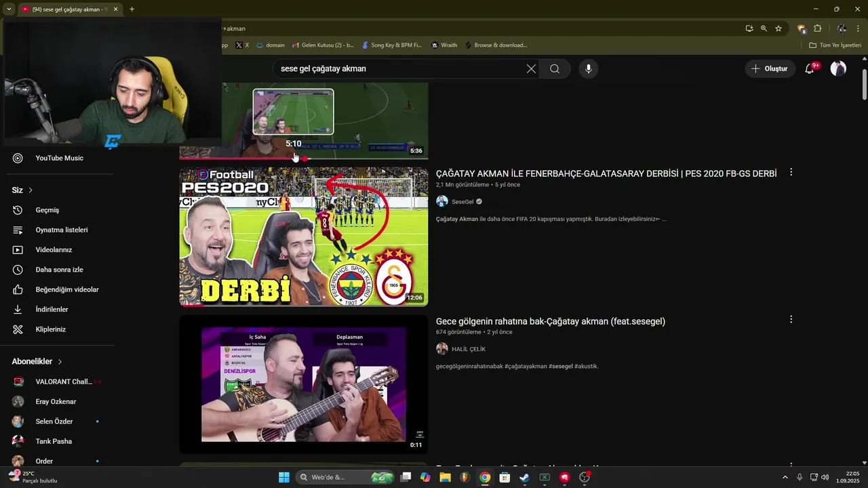The height and width of the screenshot is (488, 868).
Task: Click HALİL ÇELİK channel avatar
Action: (x=442, y=348)
